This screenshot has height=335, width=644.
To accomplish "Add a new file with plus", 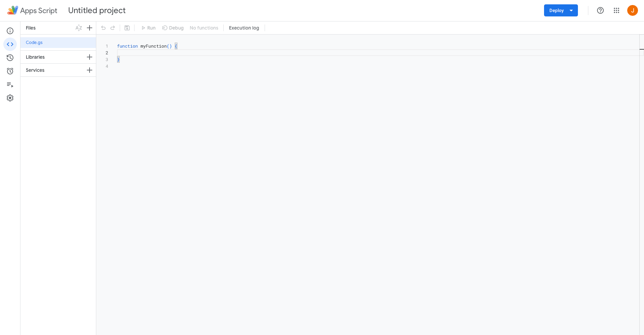I will click(90, 28).
